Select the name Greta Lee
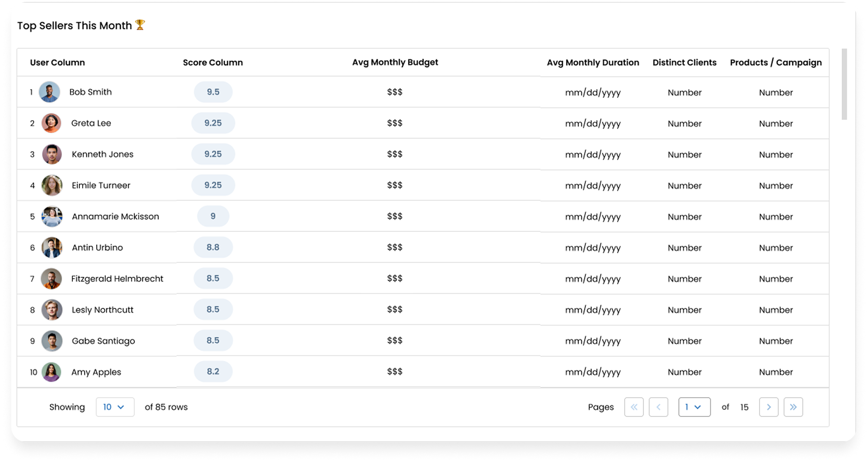 point(91,123)
